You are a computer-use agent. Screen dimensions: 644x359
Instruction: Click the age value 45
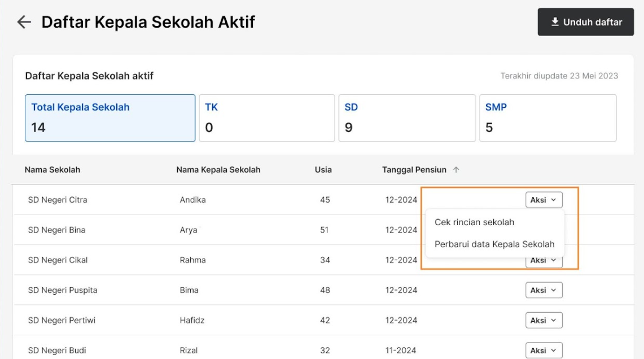pyautogui.click(x=325, y=200)
